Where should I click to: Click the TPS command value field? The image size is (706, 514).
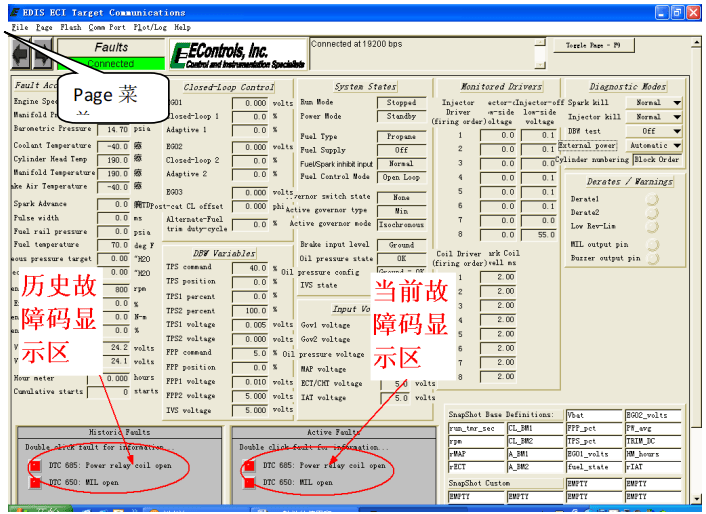(250, 268)
